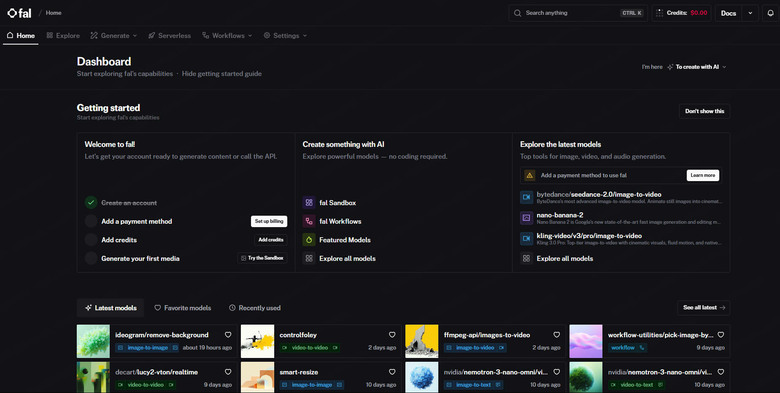The image size is (780, 393).
Task: Favorite decart/lucy2-vton/realtime heart
Action: coord(228,372)
